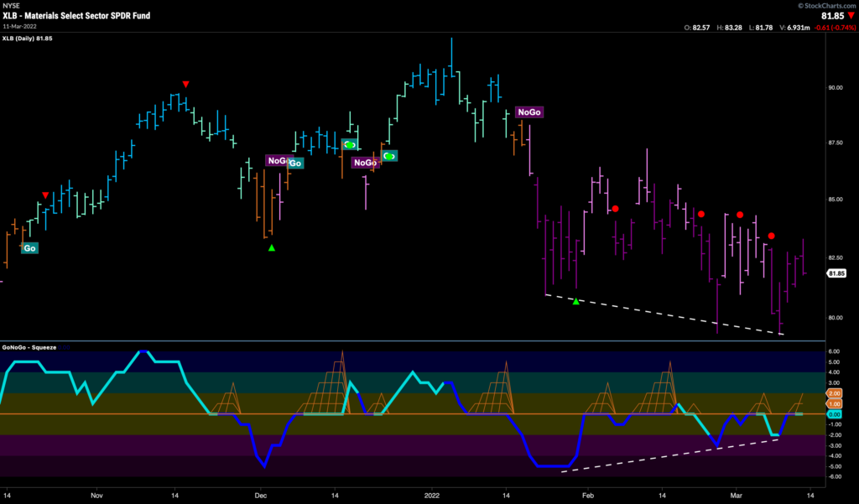
Task: Click the red triangle marker in late October
Action: click(45, 195)
